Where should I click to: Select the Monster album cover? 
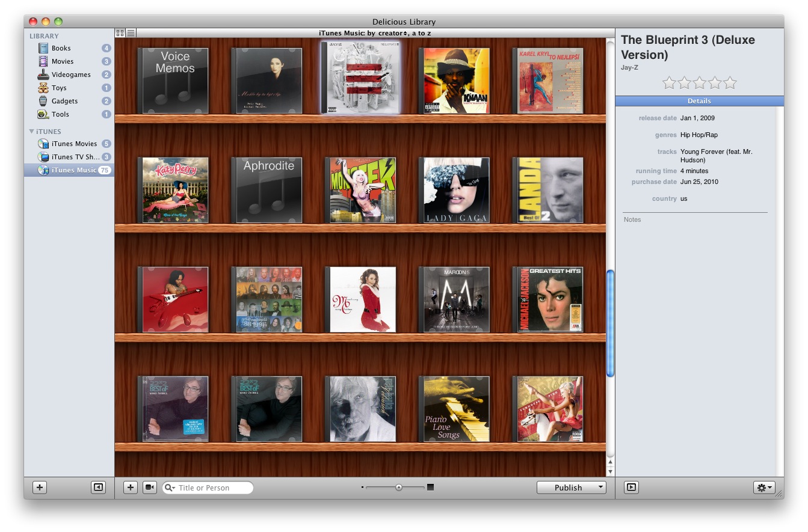tap(361, 190)
